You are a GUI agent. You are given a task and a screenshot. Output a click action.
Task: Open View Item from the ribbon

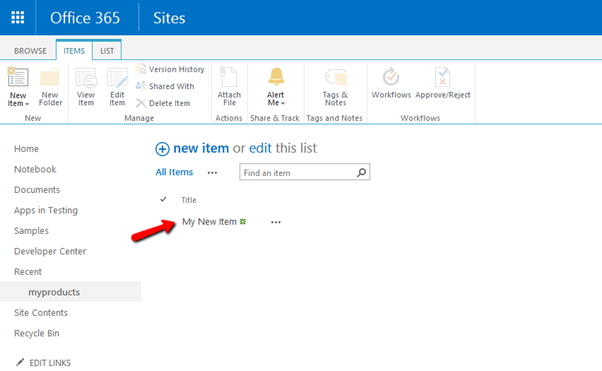click(86, 78)
